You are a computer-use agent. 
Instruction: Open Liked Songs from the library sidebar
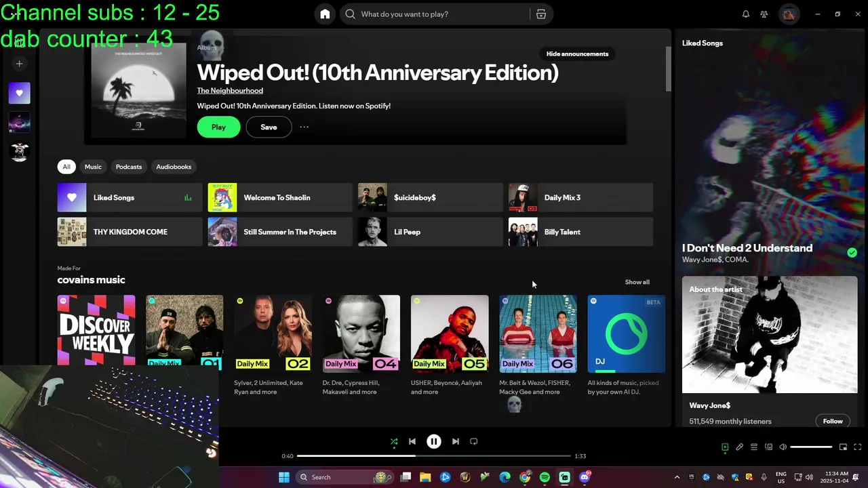[x=20, y=93]
